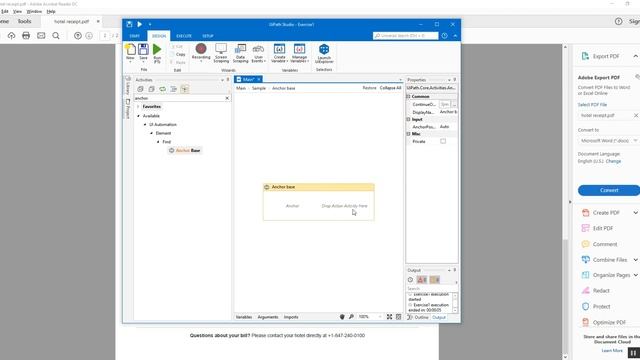Collapse the Common properties section
This screenshot has width=640, height=360.
click(x=408, y=96)
